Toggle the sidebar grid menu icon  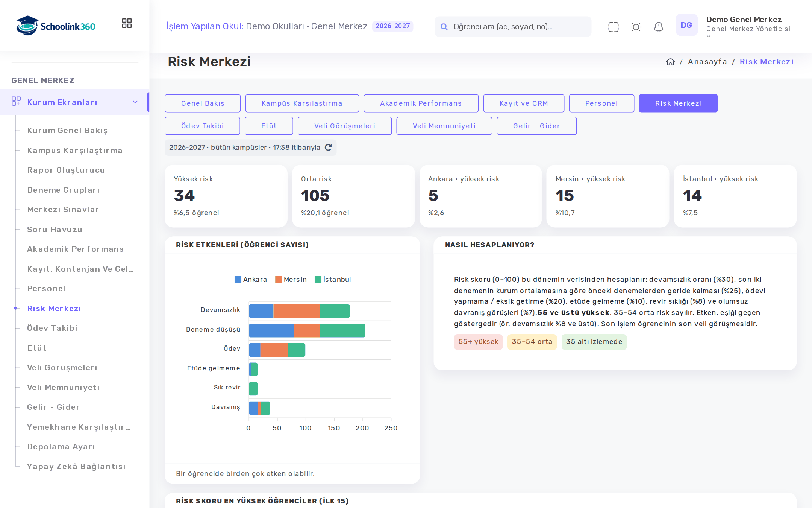(127, 23)
